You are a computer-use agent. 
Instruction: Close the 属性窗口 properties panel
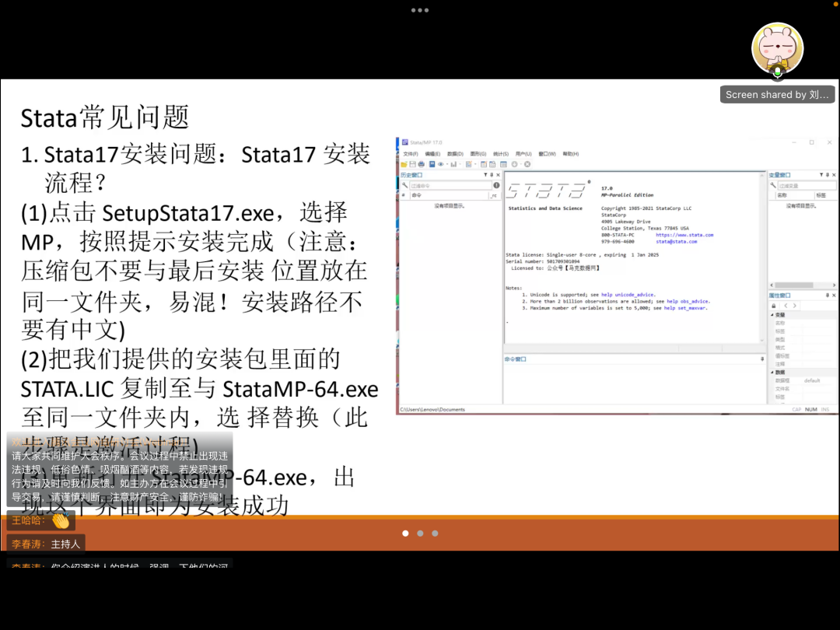click(x=834, y=296)
